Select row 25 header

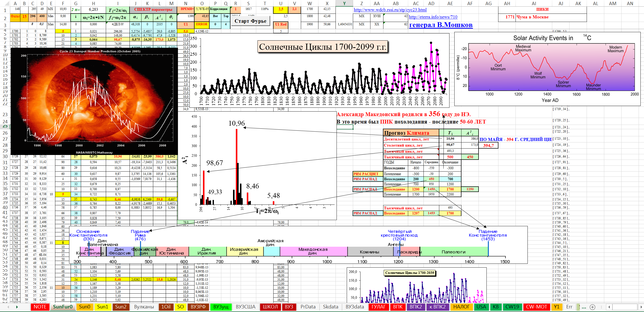(x=5, y=126)
